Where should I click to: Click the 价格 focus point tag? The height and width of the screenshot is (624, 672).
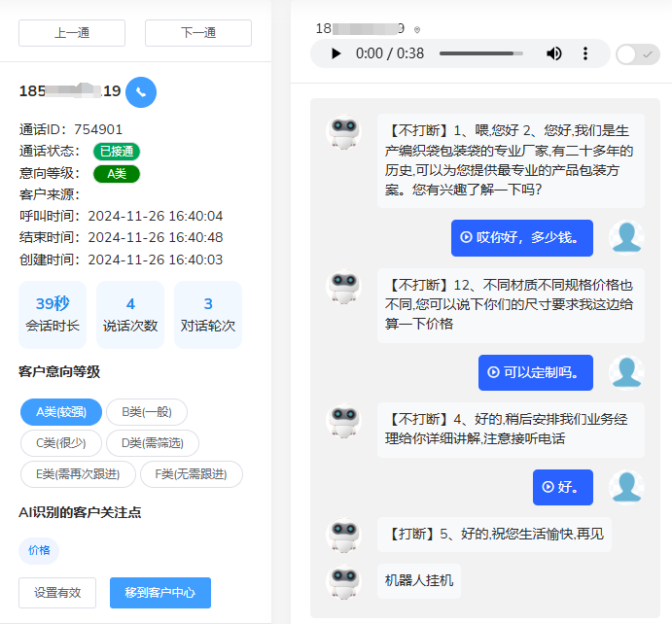click(x=39, y=550)
